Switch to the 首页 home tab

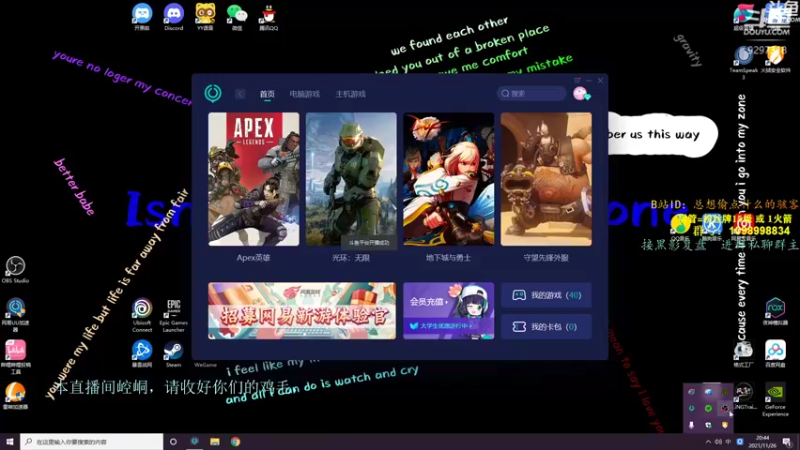267,94
